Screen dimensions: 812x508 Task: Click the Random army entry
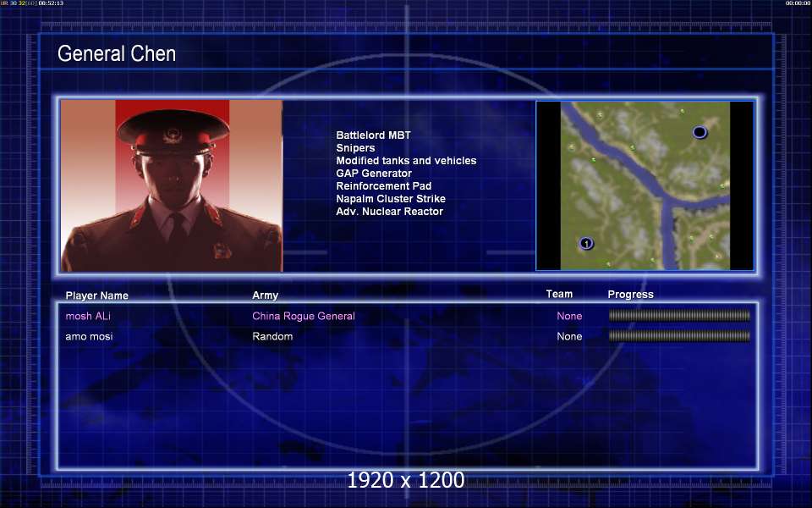[x=272, y=336]
